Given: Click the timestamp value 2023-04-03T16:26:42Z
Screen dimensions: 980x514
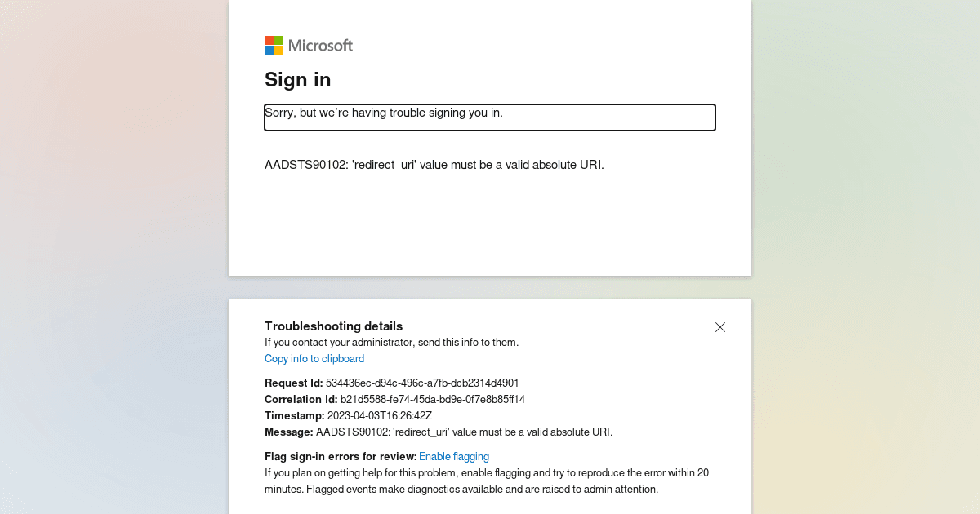Looking at the screenshot, I should click(x=380, y=416).
